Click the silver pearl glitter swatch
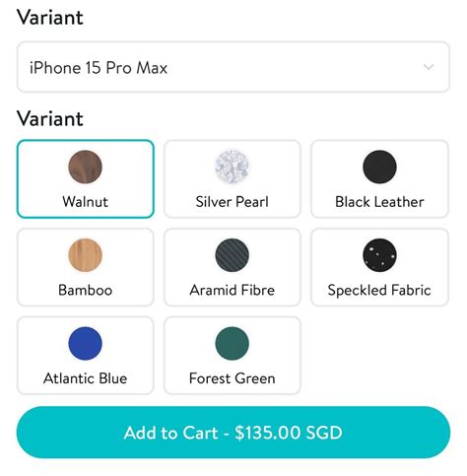The height and width of the screenshot is (476, 467). click(x=233, y=167)
